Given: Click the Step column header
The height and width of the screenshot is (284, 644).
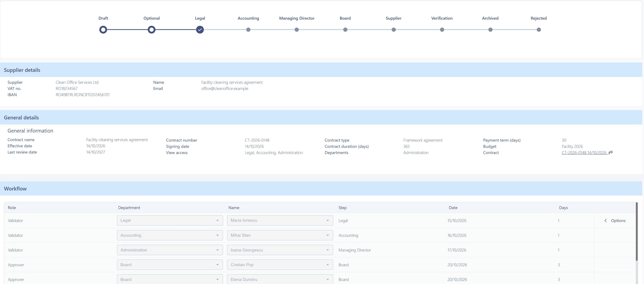Looking at the screenshot, I should point(342,208).
